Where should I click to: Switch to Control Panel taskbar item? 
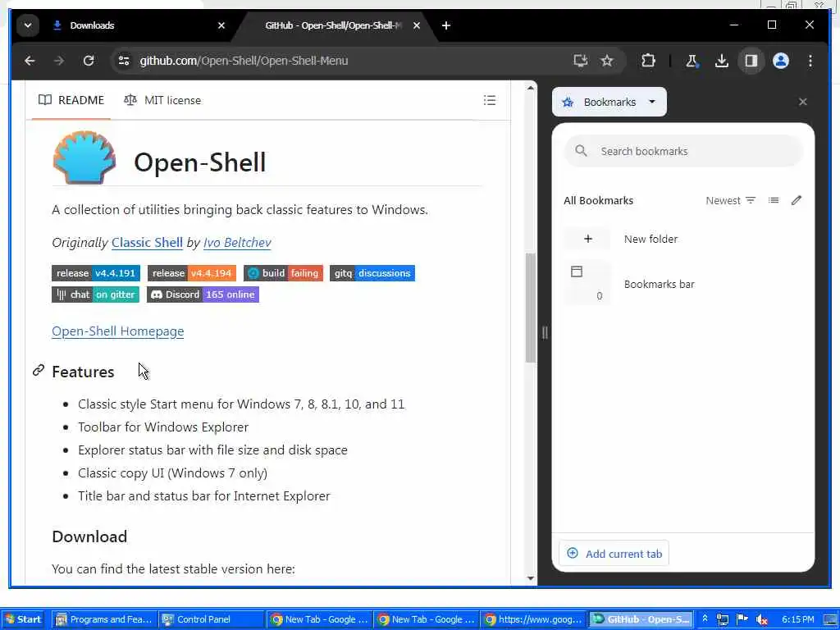(212, 619)
